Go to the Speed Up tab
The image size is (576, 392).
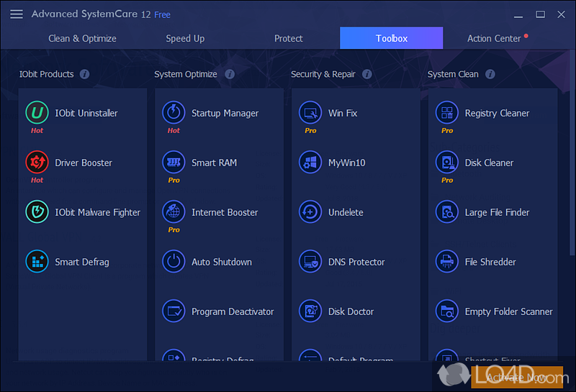(185, 38)
